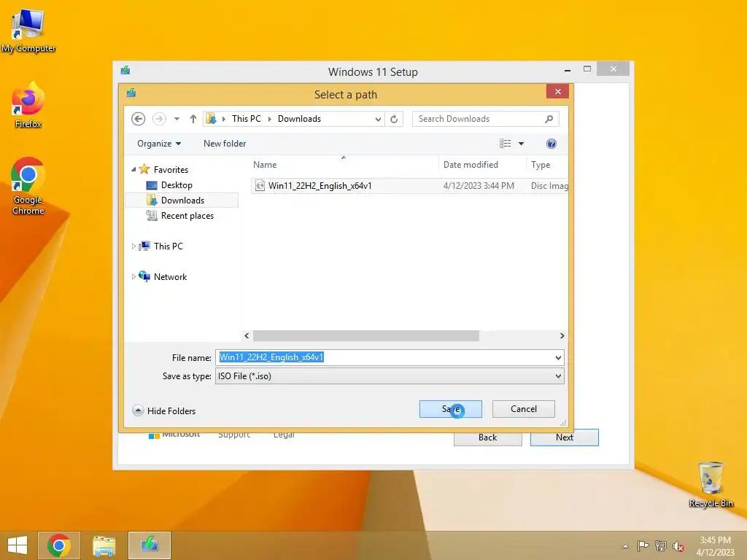Viewport: 747px width, 560px height.
Task: Open the Firefox desktop shortcut
Action: click(28, 105)
